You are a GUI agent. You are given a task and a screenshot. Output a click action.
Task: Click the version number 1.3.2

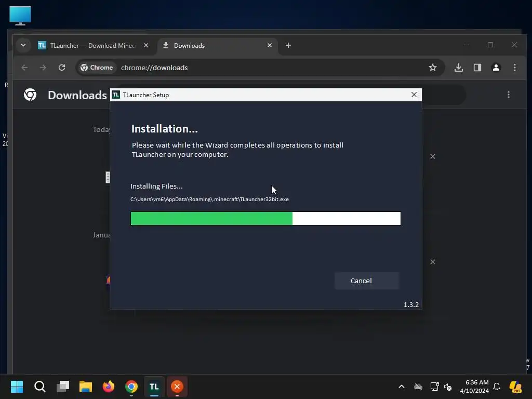click(411, 304)
